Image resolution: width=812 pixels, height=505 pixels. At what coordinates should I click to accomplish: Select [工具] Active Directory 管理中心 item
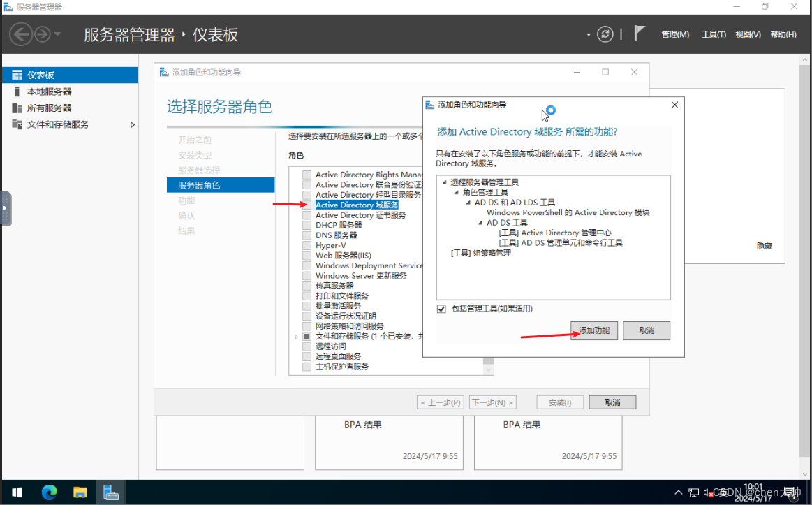click(x=554, y=233)
